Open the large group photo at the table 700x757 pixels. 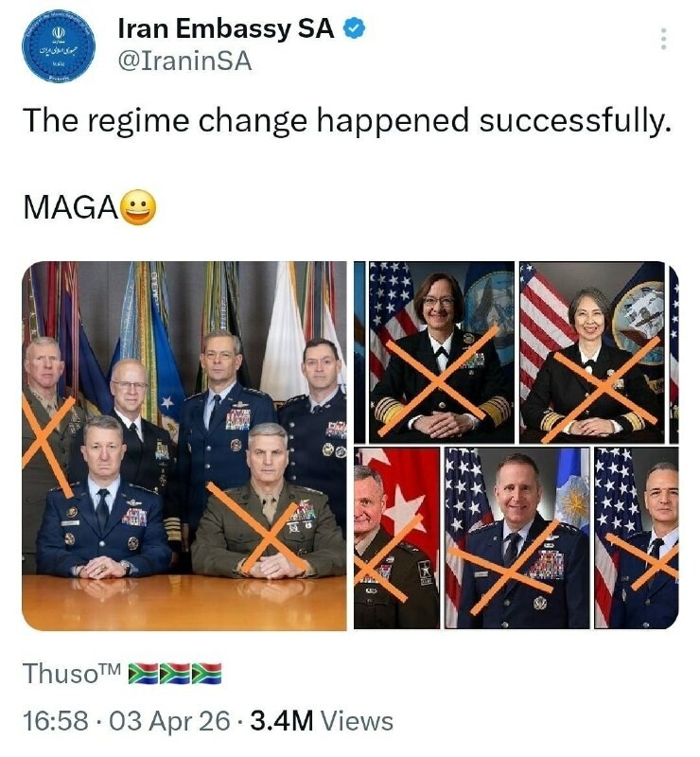click(x=184, y=446)
